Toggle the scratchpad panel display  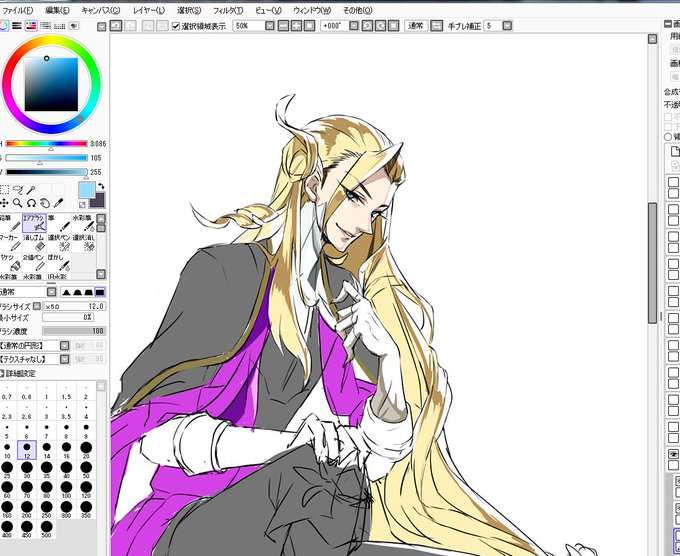click(74, 26)
